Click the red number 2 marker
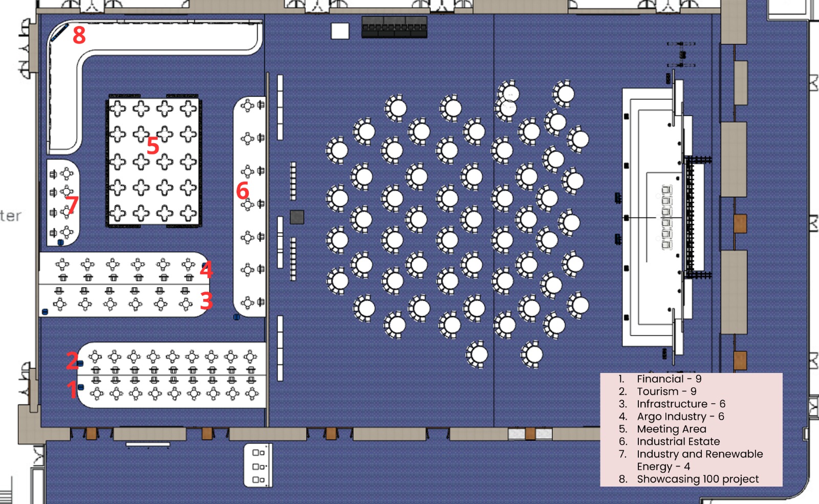 [72, 361]
